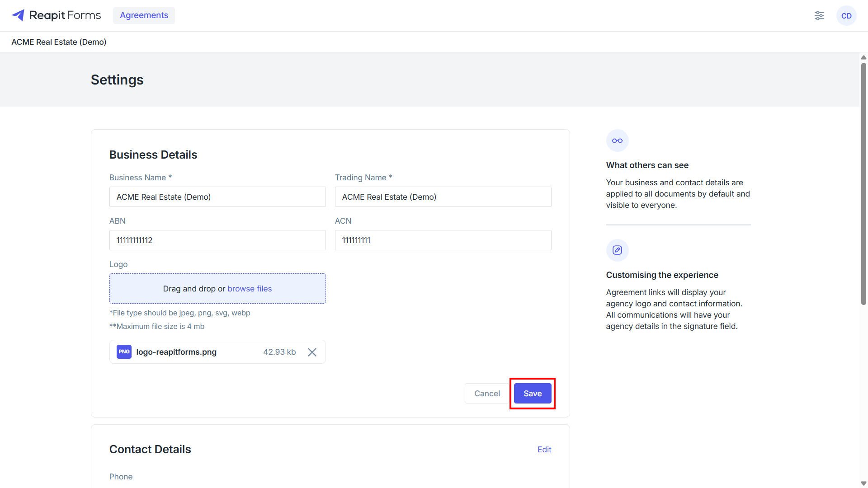Click the scrollbar down arrow
The height and width of the screenshot is (488, 868).
click(x=863, y=483)
